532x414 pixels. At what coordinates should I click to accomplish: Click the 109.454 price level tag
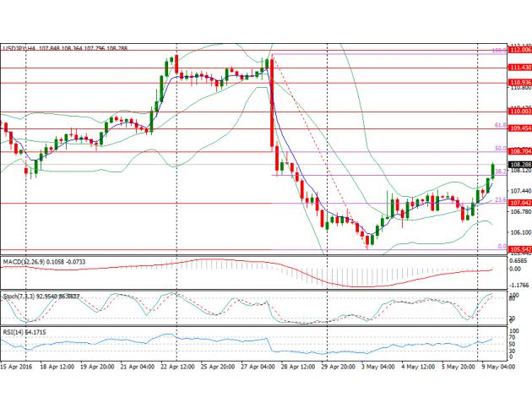coord(518,128)
